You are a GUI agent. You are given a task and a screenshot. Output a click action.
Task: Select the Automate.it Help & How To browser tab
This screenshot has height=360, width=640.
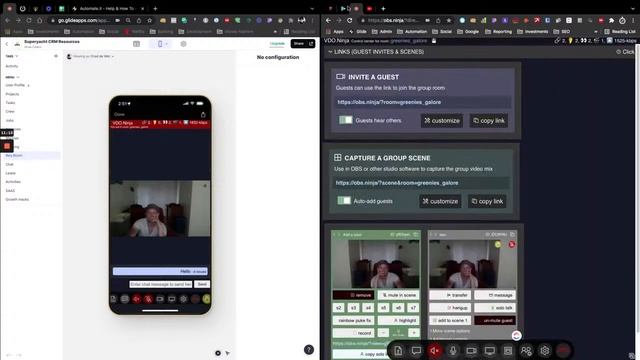[x=107, y=8]
